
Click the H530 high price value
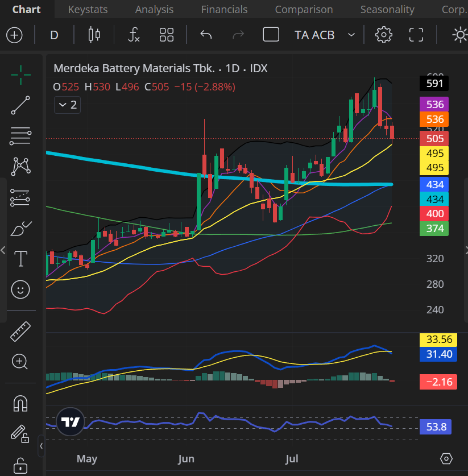[x=97, y=87]
